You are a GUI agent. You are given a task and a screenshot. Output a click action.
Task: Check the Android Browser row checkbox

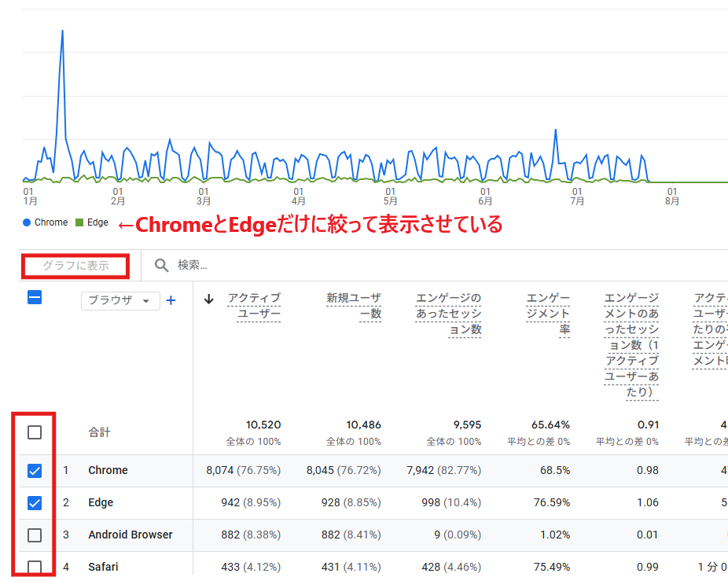[x=35, y=535]
